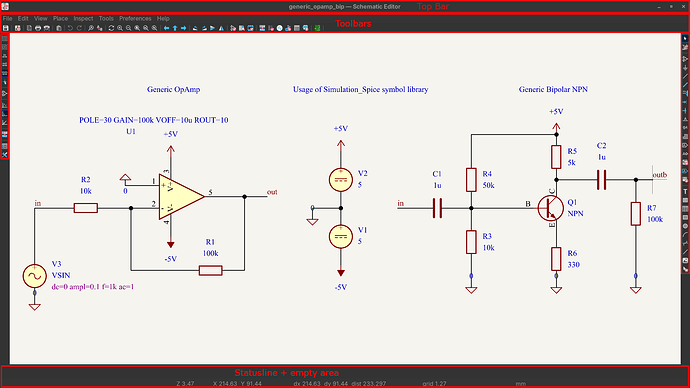
Task: Mirror selected item horizontally
Action: [221, 28]
